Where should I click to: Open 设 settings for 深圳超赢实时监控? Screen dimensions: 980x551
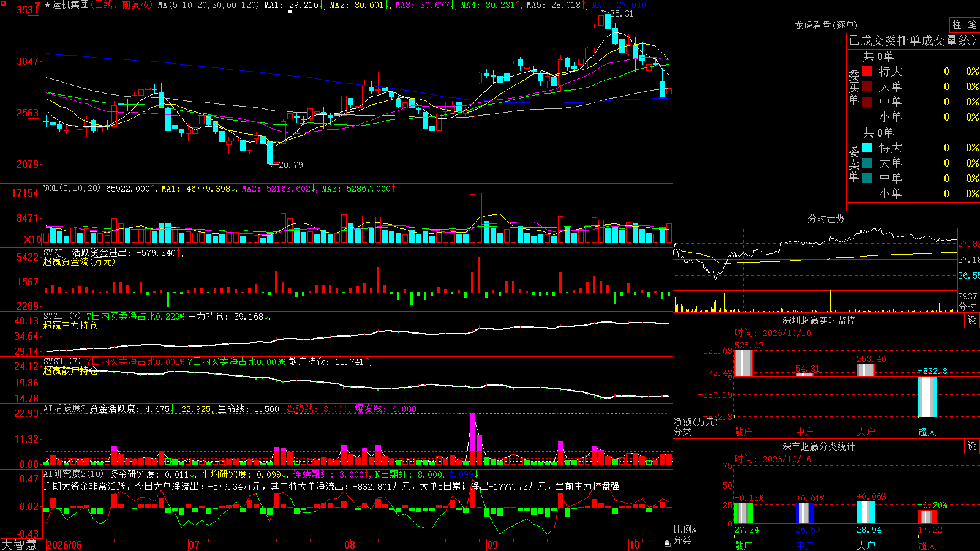click(x=971, y=320)
